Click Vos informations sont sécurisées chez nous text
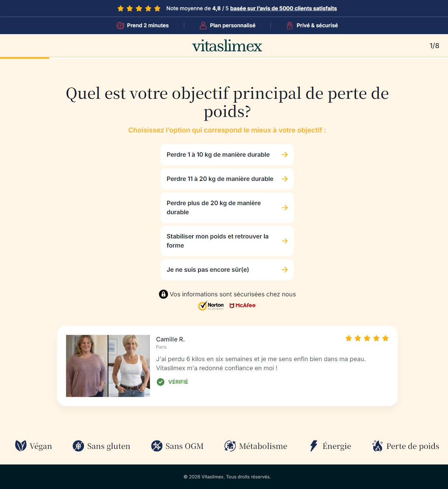This screenshot has width=448, height=489. pyautogui.click(x=233, y=294)
